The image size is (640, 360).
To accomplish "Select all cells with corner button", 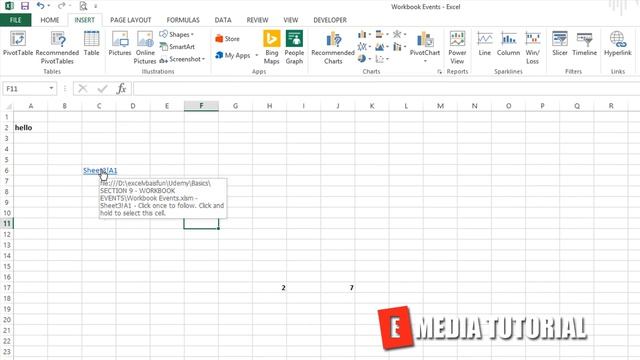I will (x=7, y=106).
